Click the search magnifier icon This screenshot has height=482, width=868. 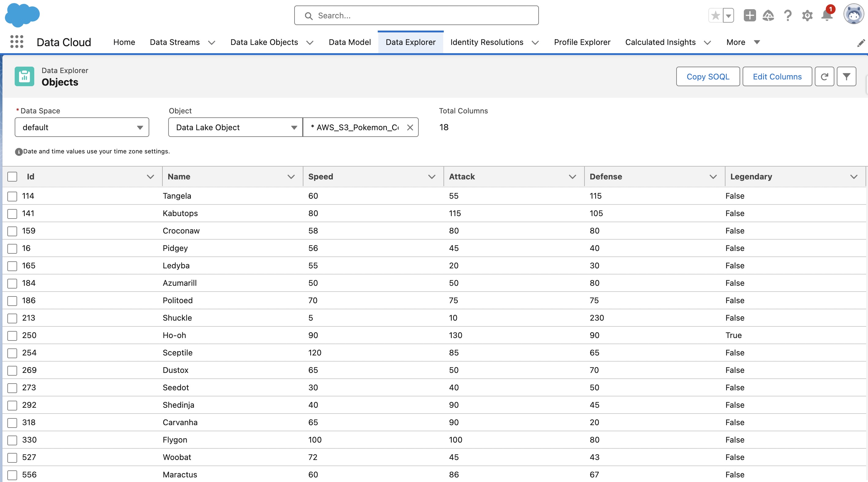pyautogui.click(x=308, y=16)
